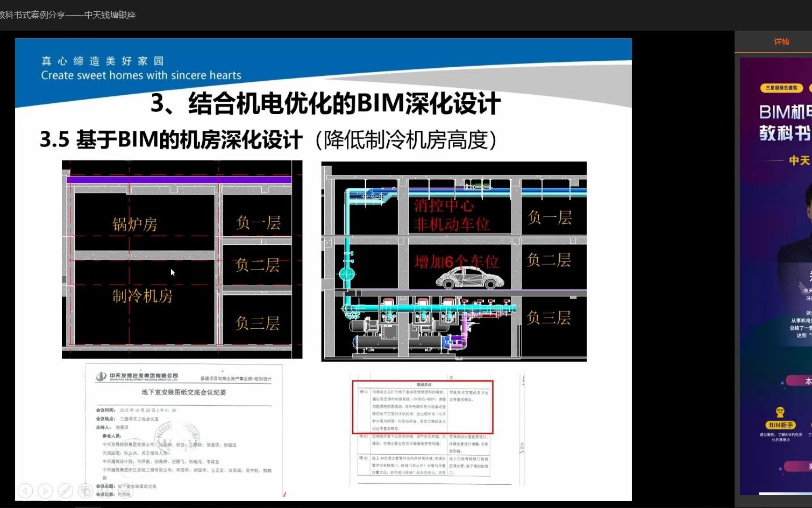
Task: Go to the previous slide using the slideshow arrow
Action: pos(25,491)
